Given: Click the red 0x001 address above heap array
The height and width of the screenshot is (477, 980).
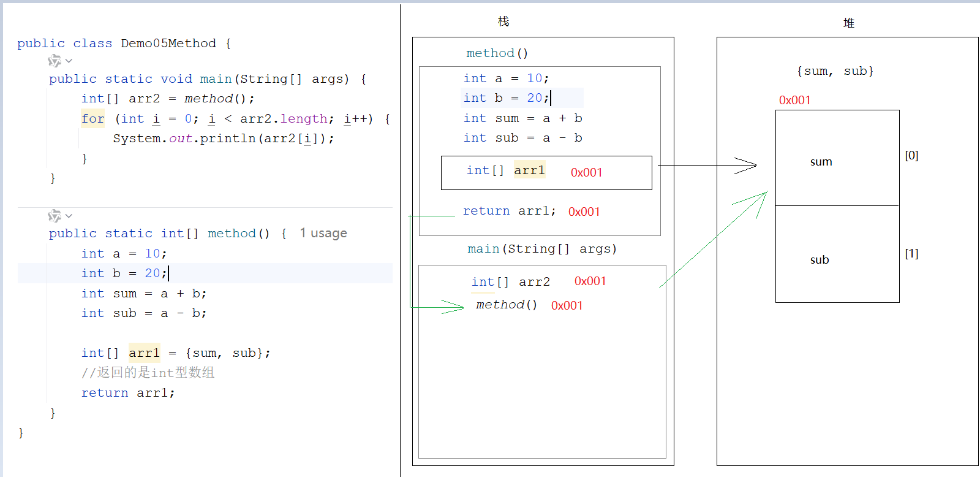Looking at the screenshot, I should tap(794, 100).
